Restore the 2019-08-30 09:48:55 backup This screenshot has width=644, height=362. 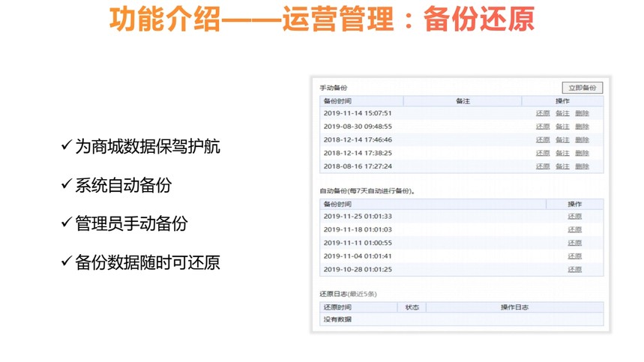[x=543, y=127]
